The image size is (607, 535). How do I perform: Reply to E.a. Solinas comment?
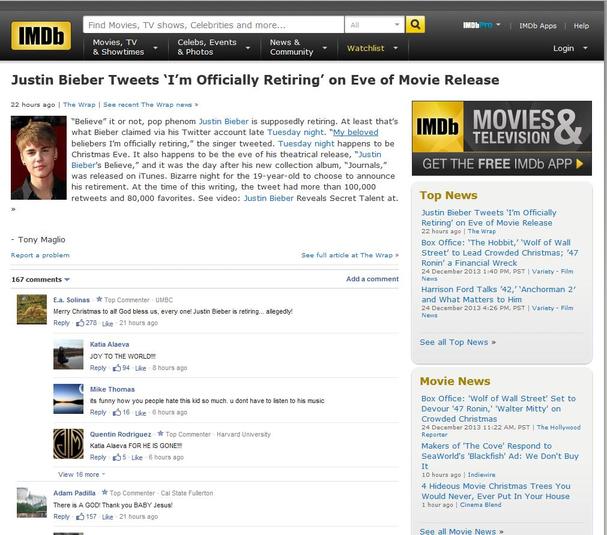tap(61, 323)
